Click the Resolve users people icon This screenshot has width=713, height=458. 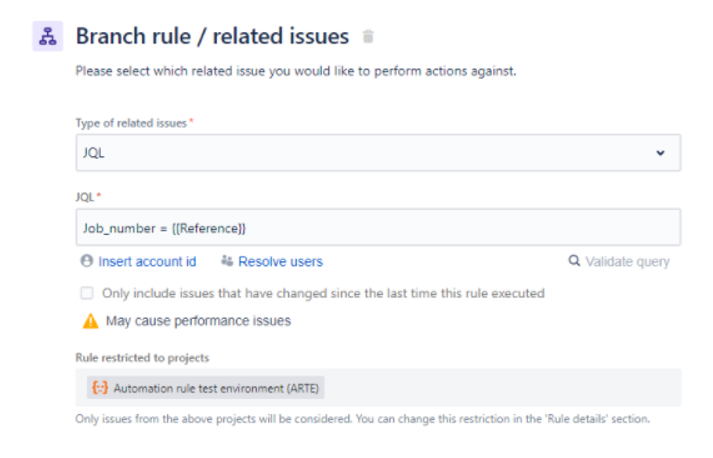tap(227, 261)
